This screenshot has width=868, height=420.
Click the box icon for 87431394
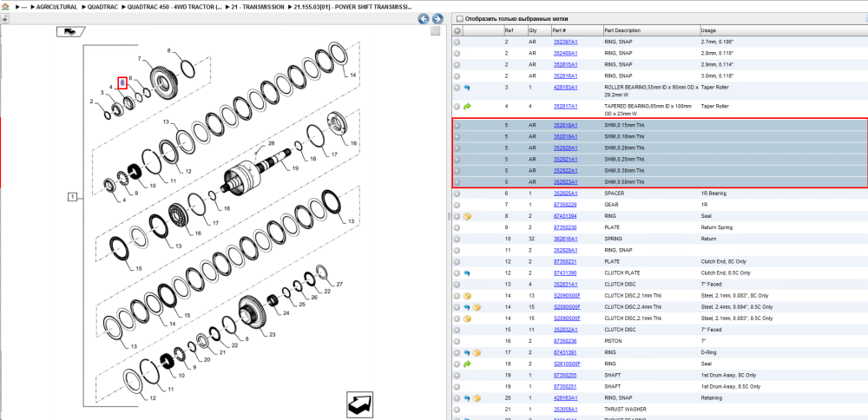tap(467, 216)
